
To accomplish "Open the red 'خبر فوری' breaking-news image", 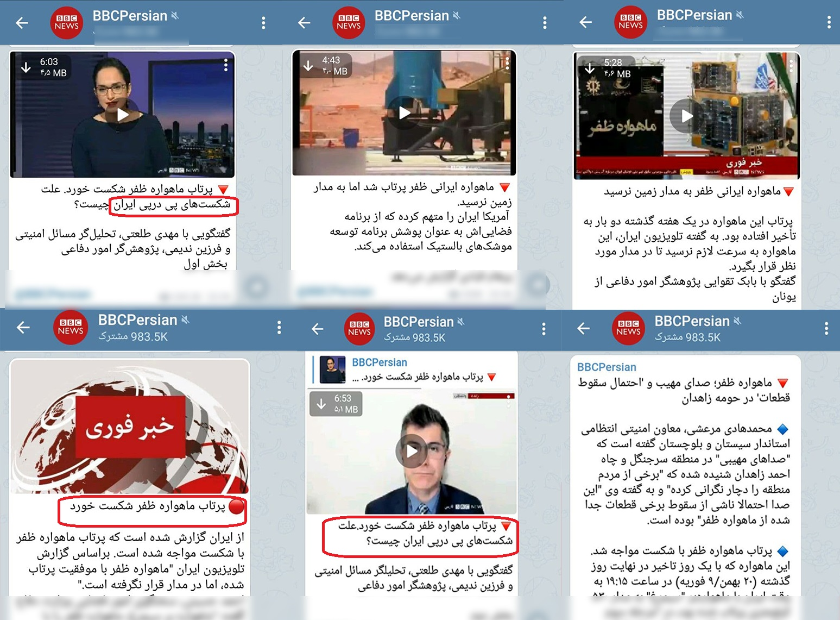I will (x=129, y=426).
